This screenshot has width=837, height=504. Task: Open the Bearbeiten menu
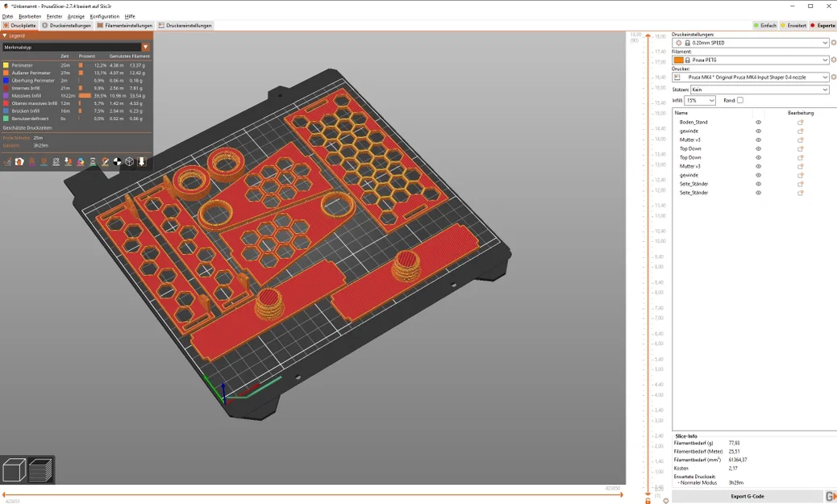(x=30, y=17)
